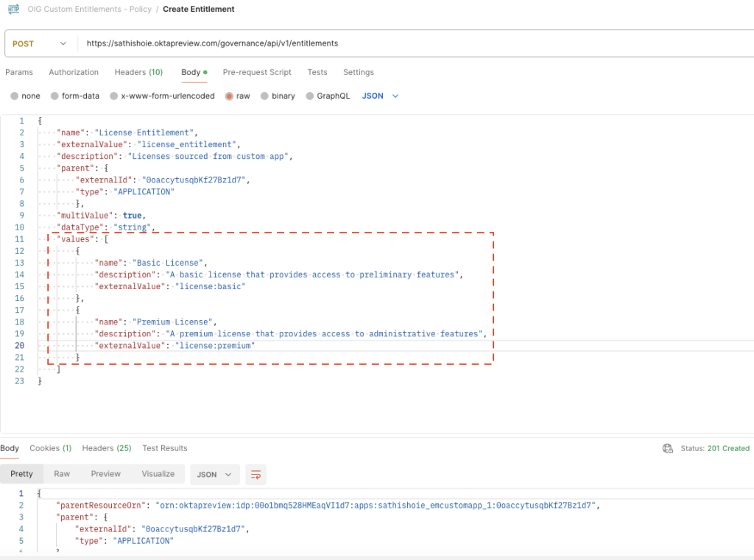Open the response JSON format dropdown
The height and width of the screenshot is (560, 754).
214,475
